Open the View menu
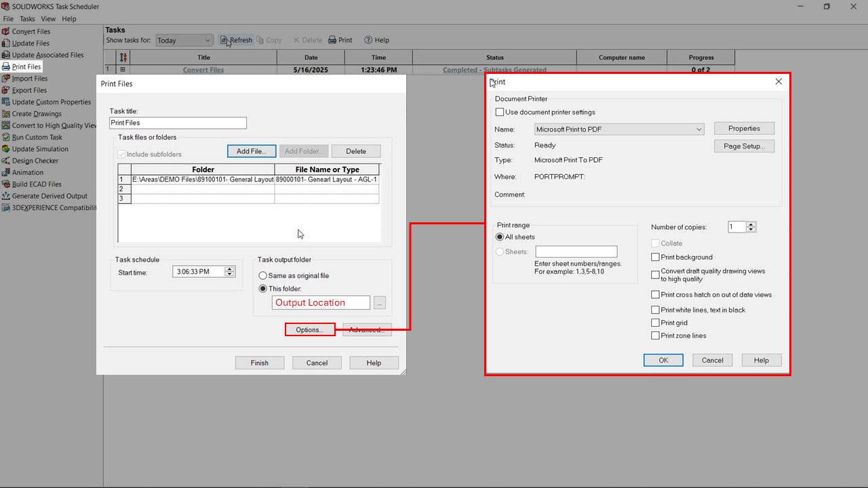 [x=48, y=19]
